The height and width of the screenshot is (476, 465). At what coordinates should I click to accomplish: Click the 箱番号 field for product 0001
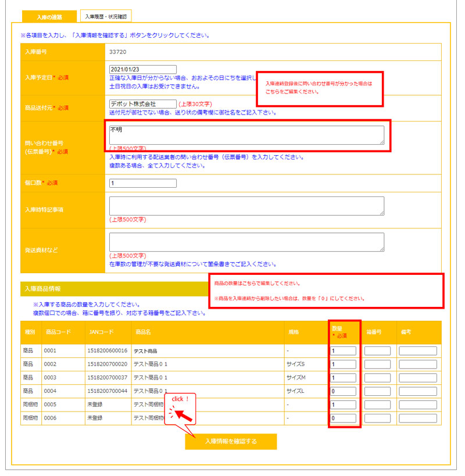coord(377,351)
